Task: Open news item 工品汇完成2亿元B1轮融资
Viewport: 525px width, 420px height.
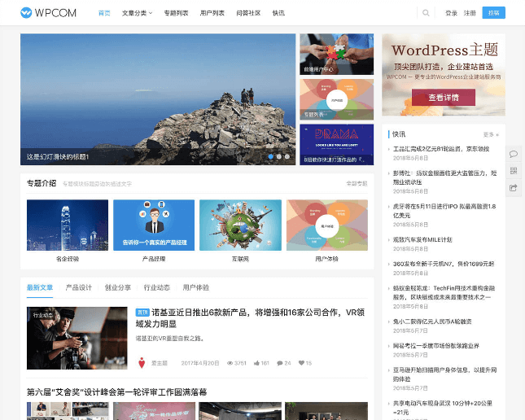Action: pos(441,149)
